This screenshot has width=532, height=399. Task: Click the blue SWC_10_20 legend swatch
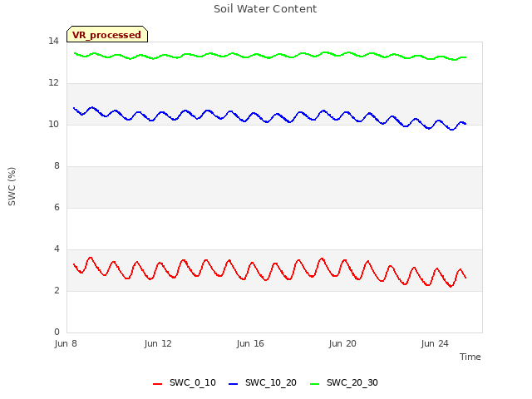click(233, 384)
